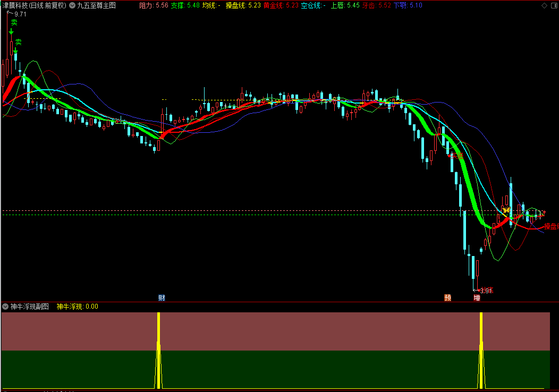The width and height of the screenshot is (559, 392).
Task: Click the 九五至尊主图 indicator name
Action: click(x=97, y=5)
